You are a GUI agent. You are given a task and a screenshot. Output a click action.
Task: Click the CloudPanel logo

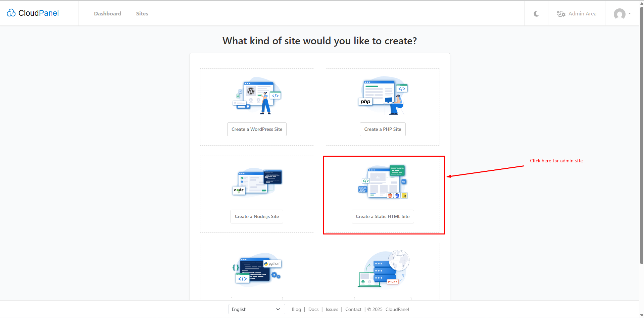[33, 13]
